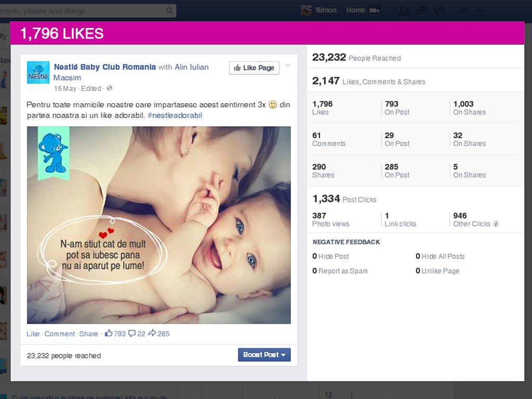Open Simon's profile picture icon
This screenshot has height=399, width=532.
point(307,10)
